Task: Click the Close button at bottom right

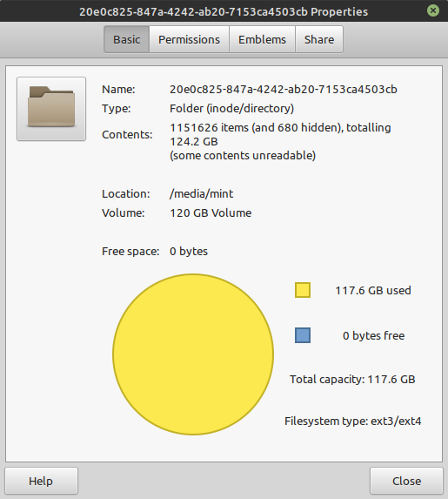Action: pos(406,481)
